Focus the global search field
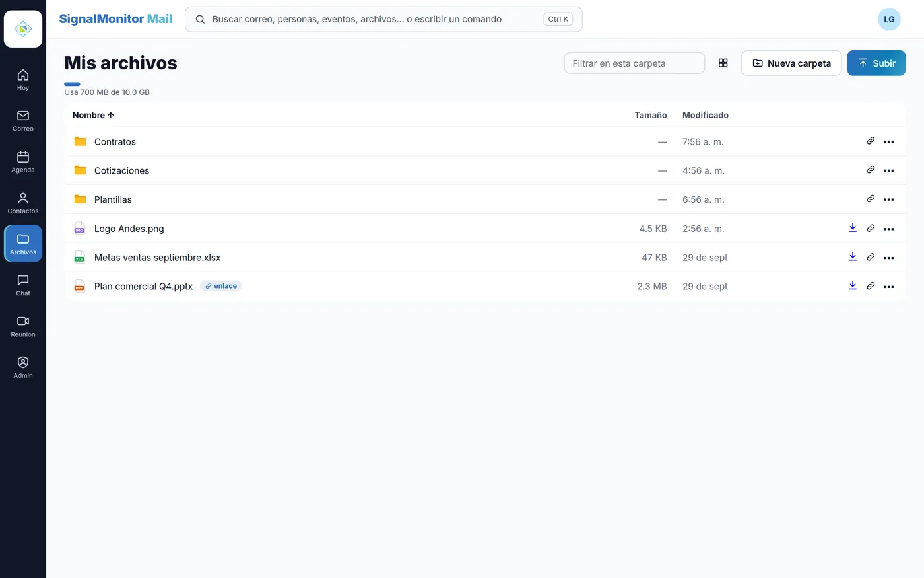Viewport: 924px width, 578px height. pos(383,19)
